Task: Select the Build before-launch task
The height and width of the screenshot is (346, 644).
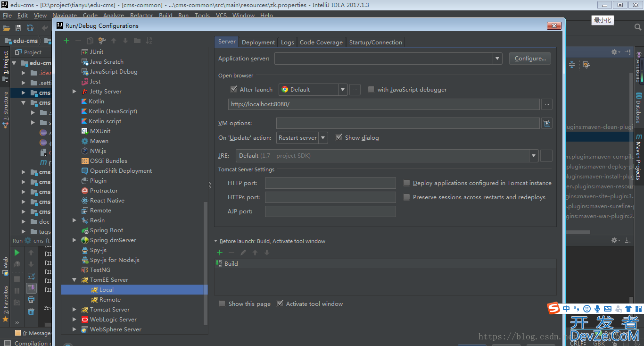Action: [x=231, y=264]
